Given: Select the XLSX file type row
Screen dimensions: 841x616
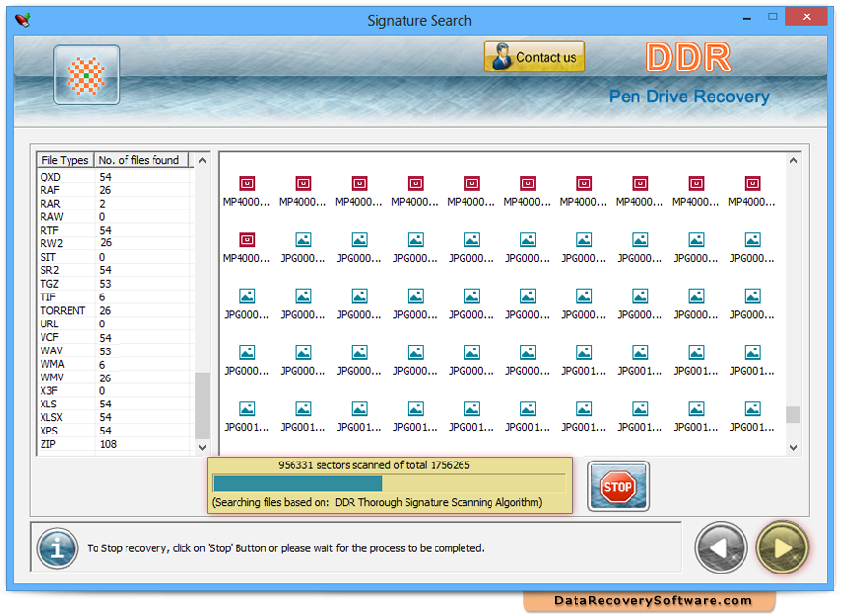Looking at the screenshot, I should click(115, 417).
